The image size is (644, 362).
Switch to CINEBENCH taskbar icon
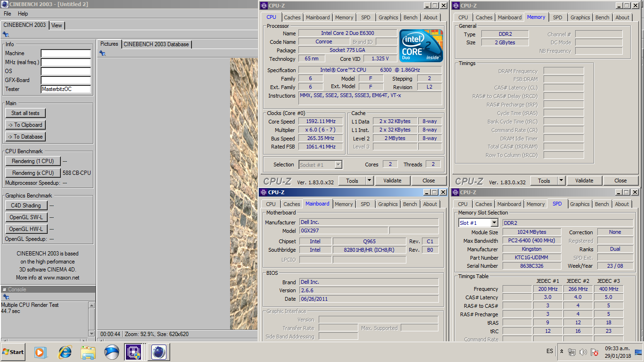[158, 352]
